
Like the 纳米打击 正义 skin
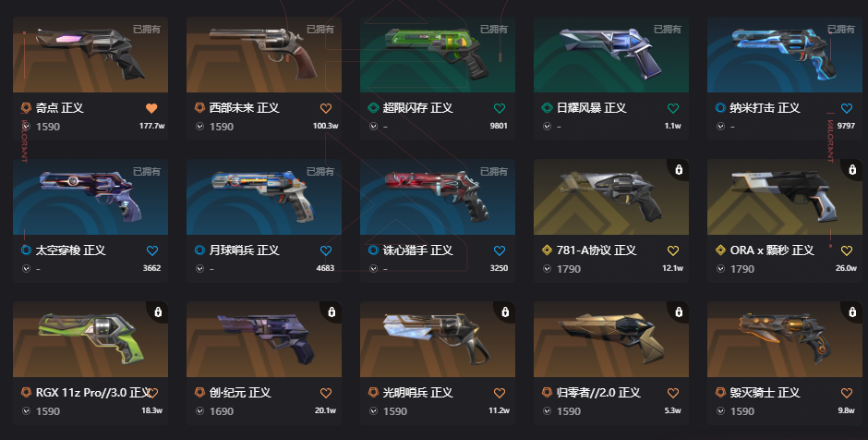pos(847,108)
